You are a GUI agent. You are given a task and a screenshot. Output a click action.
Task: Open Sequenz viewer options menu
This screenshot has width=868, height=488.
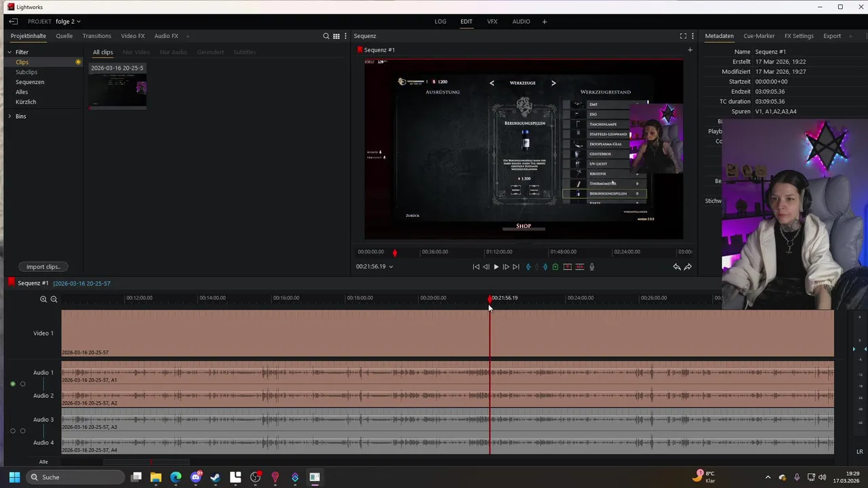(x=692, y=36)
